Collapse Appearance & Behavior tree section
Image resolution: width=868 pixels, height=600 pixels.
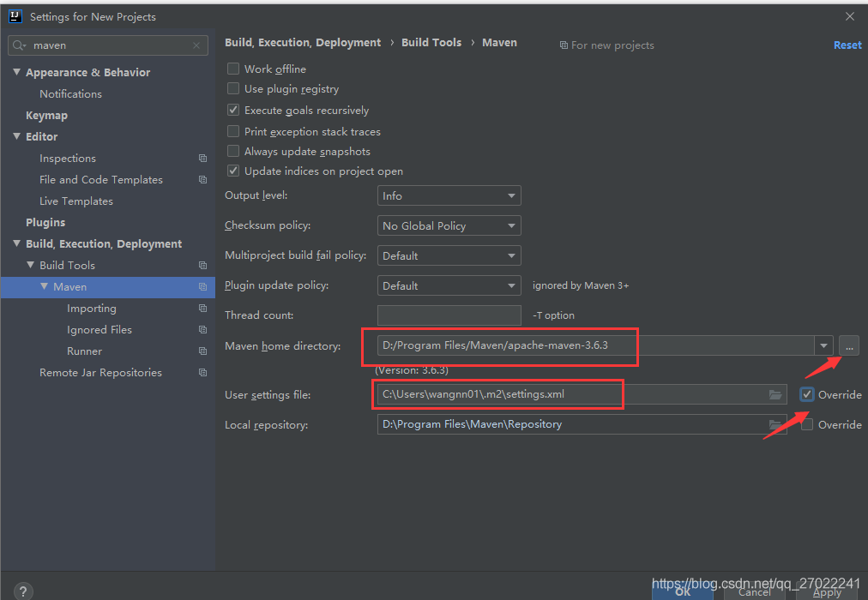point(16,72)
